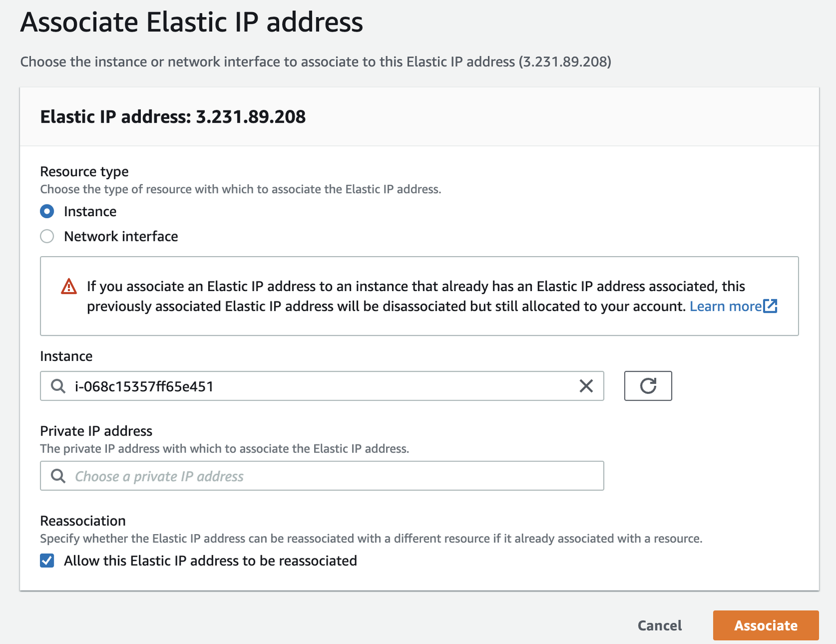Click the "Network interface" label text

pyautogui.click(x=121, y=236)
